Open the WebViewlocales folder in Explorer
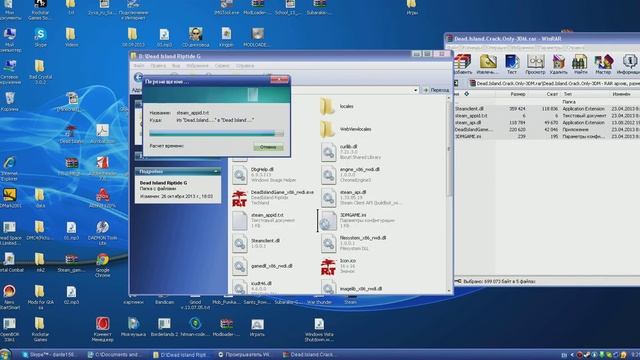 pyautogui.click(x=346, y=129)
